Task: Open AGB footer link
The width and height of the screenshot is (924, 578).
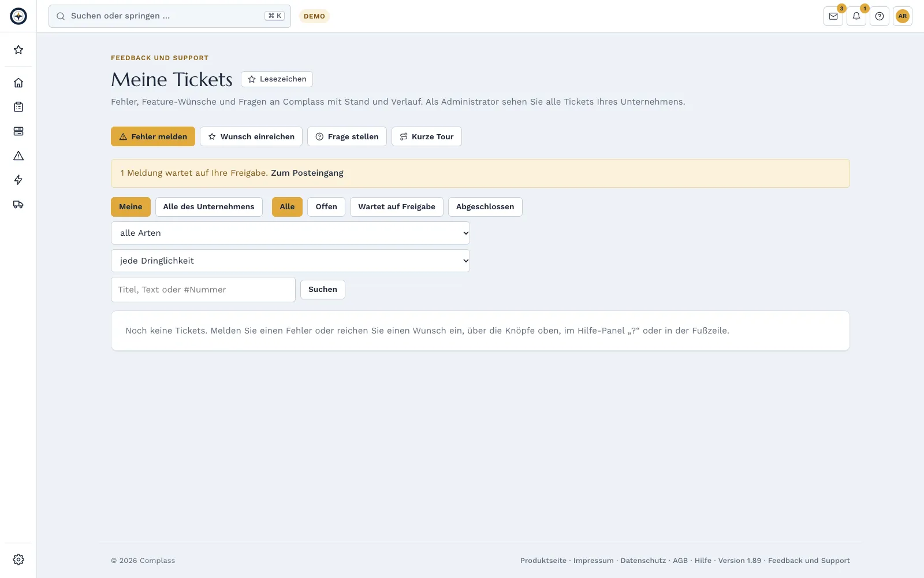Action: 680,561
